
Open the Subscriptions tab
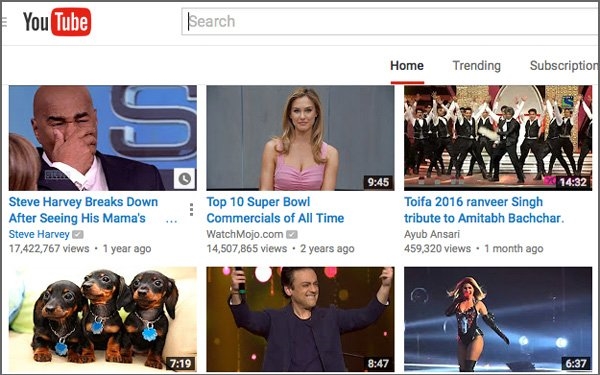564,66
